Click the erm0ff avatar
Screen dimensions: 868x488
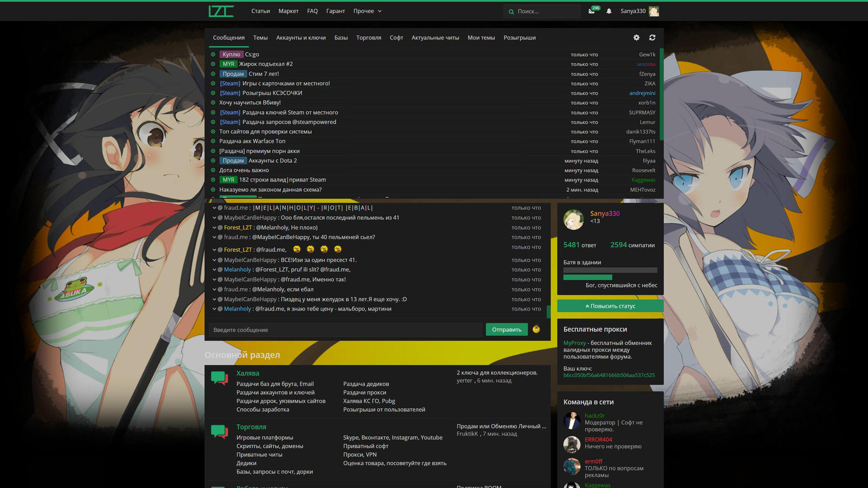572,466
